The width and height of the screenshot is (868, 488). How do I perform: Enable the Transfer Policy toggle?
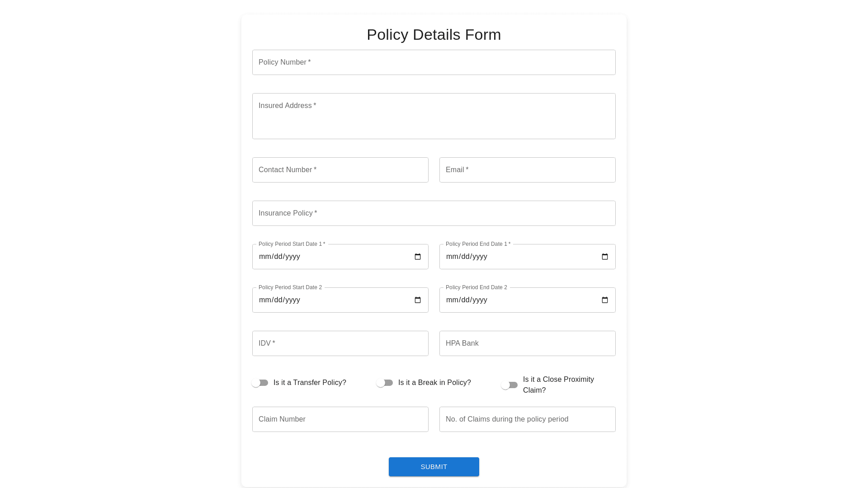(260, 383)
